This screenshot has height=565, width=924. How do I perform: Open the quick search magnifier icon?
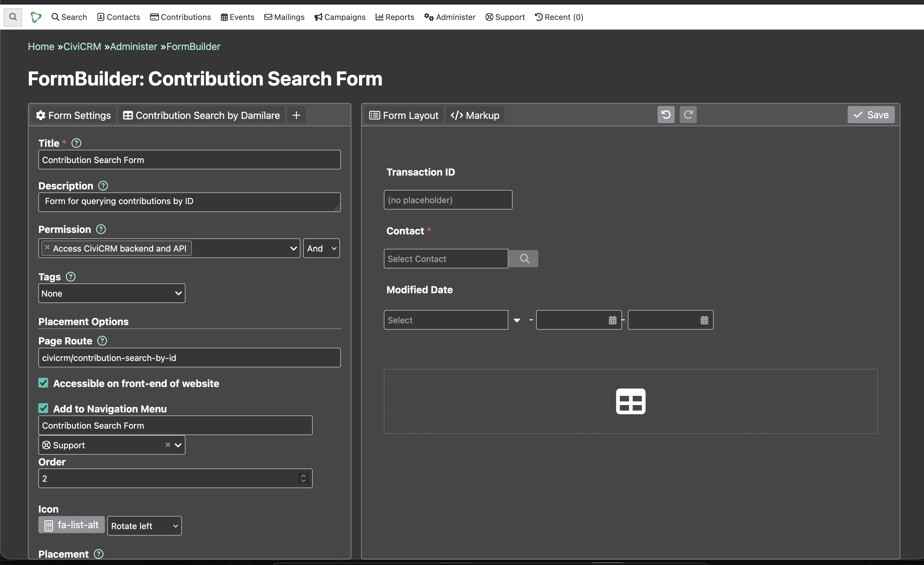click(13, 17)
